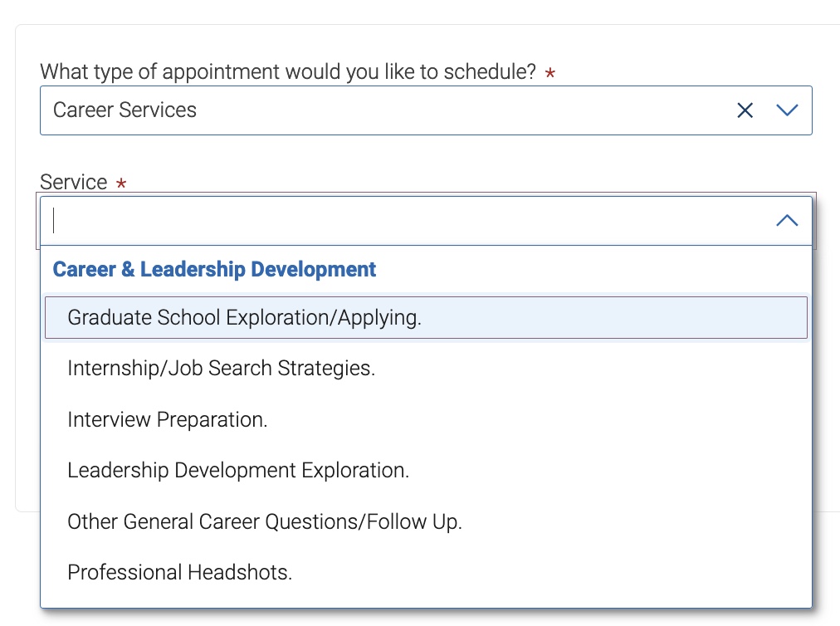
Task: Focus the Service search input field
Action: (408, 221)
